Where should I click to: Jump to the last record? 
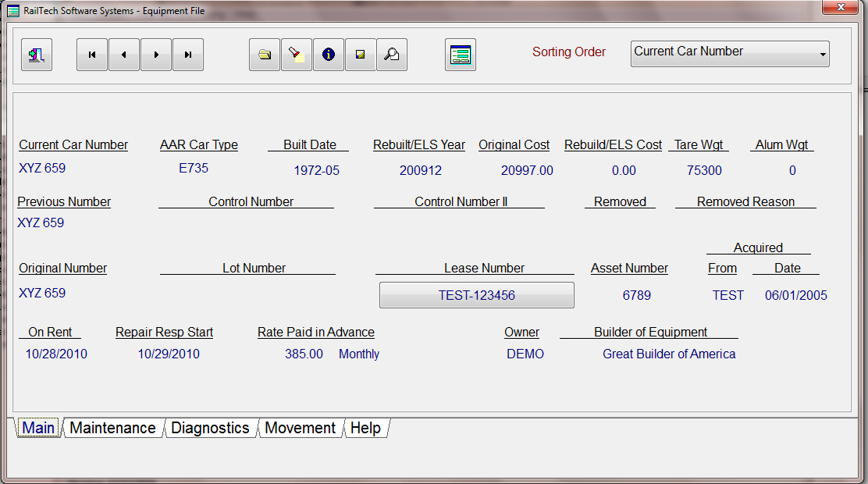[188, 55]
